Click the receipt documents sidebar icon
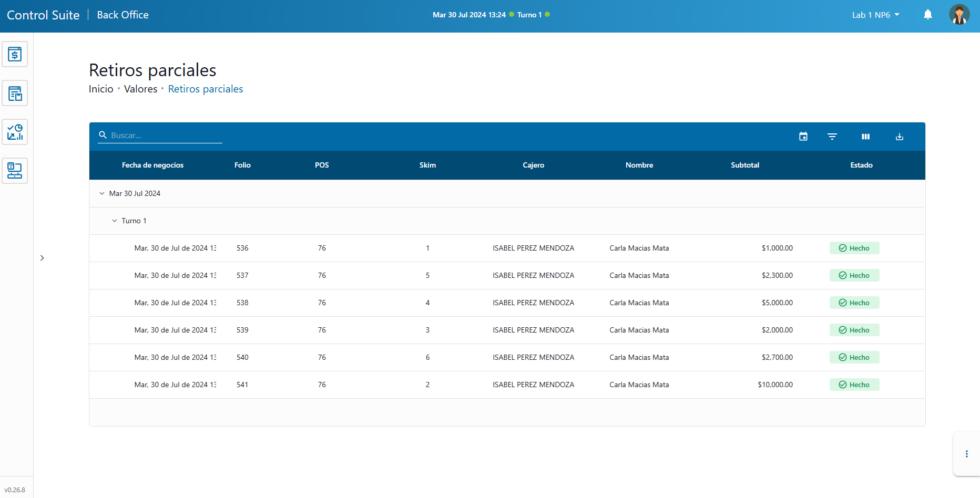 point(15,94)
